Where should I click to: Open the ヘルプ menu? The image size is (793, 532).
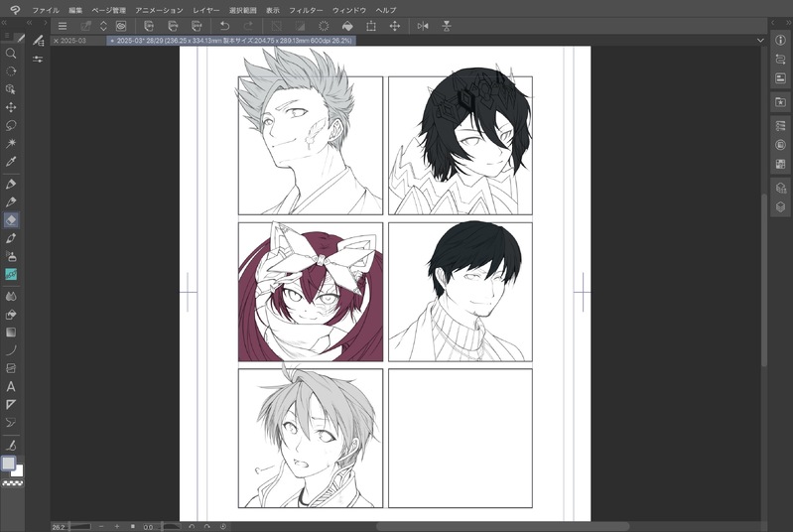pyautogui.click(x=386, y=10)
